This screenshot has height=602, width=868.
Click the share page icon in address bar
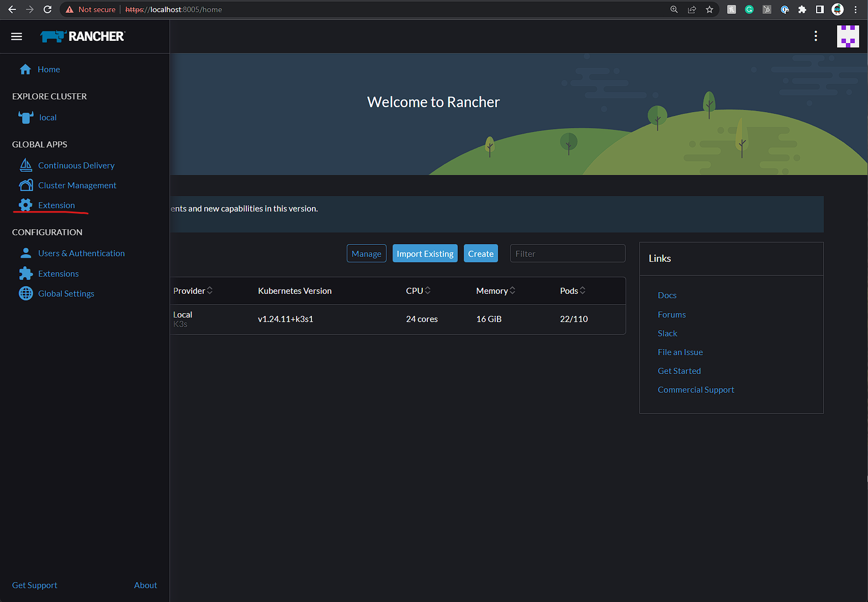pyautogui.click(x=692, y=9)
